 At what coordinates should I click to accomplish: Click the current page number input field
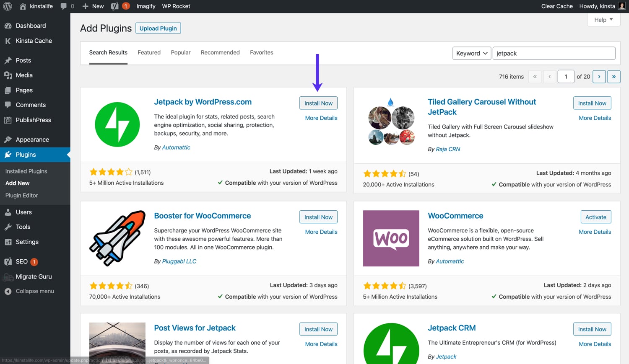[x=566, y=76]
